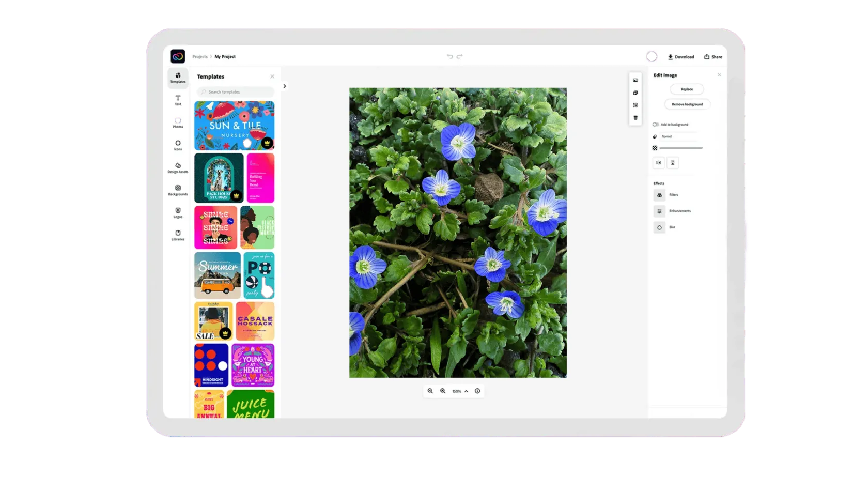Click the zoom out magnifier

click(430, 391)
